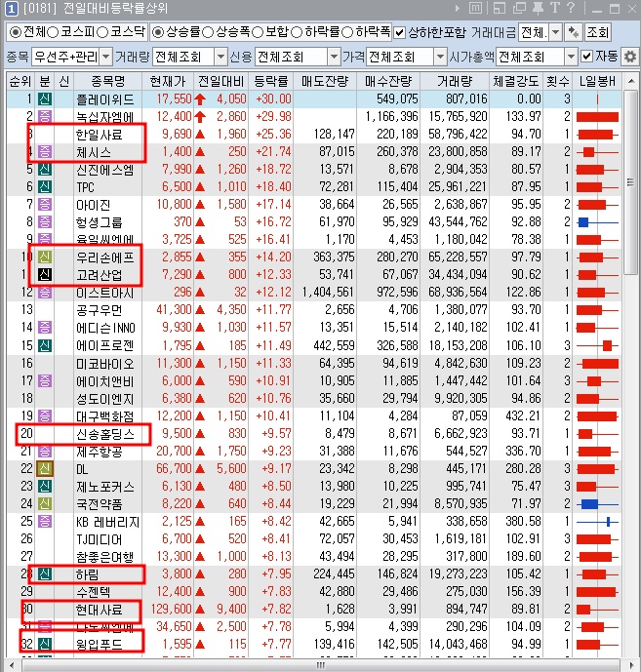Toggle the 상하한포함 checkbox
The image size is (641, 672).
(400, 32)
